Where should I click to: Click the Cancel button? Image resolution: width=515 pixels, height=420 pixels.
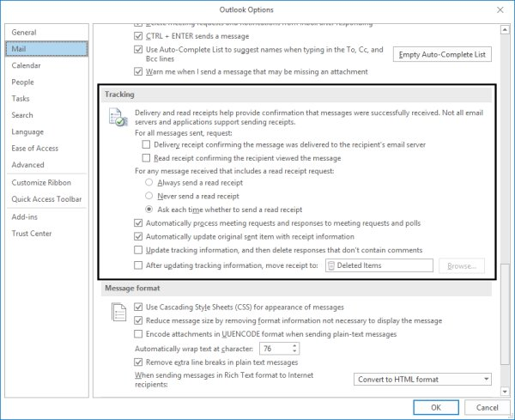click(487, 407)
